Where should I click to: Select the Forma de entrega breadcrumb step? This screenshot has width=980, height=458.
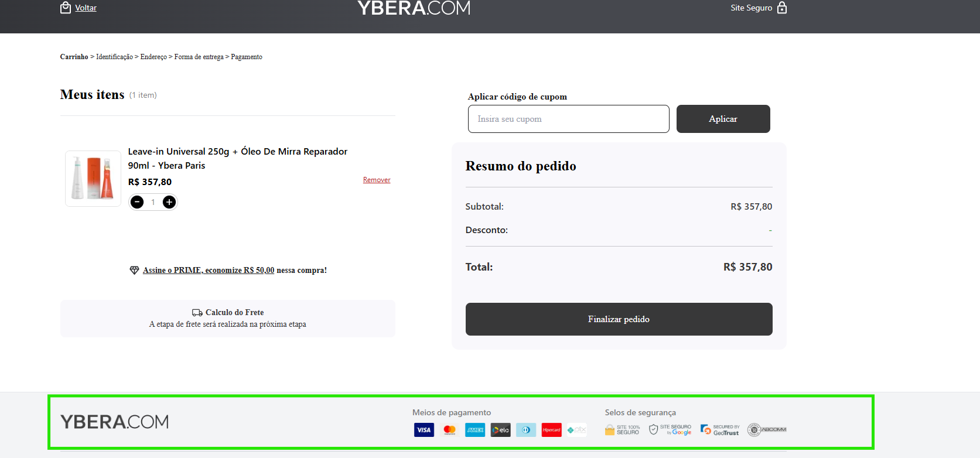(199, 57)
